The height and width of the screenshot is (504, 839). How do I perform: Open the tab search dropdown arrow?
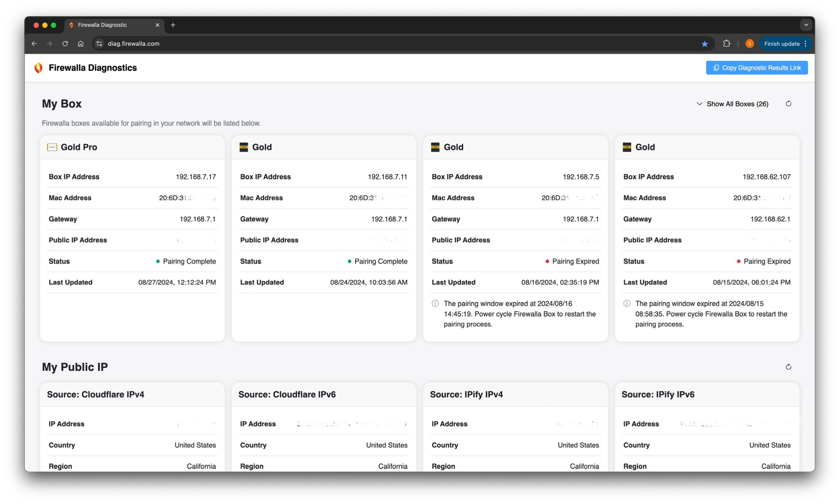(x=806, y=25)
